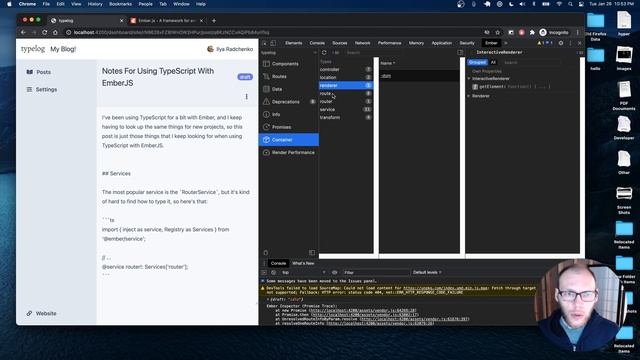
Task: Reload the browser page
Action: click(x=44, y=32)
